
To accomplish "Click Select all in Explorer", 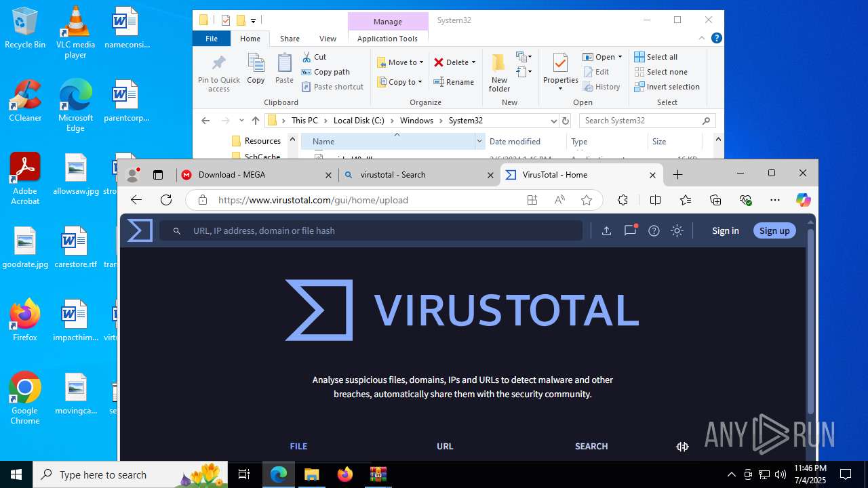I will pos(656,57).
